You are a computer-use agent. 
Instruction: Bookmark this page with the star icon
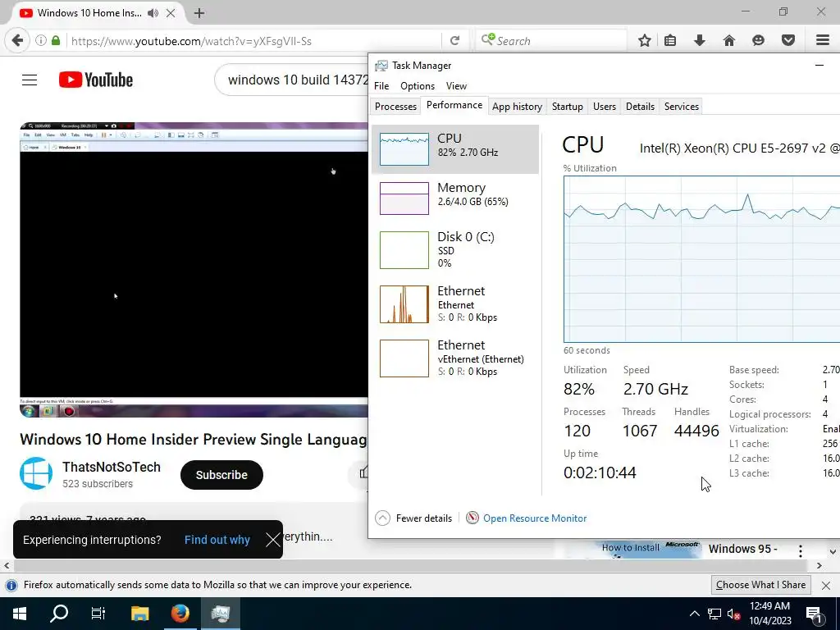click(645, 41)
